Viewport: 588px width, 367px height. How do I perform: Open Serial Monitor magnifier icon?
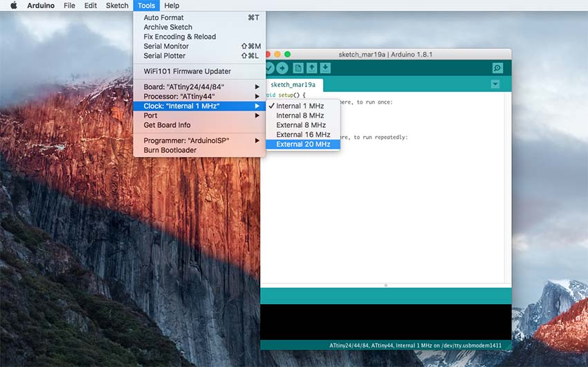497,68
